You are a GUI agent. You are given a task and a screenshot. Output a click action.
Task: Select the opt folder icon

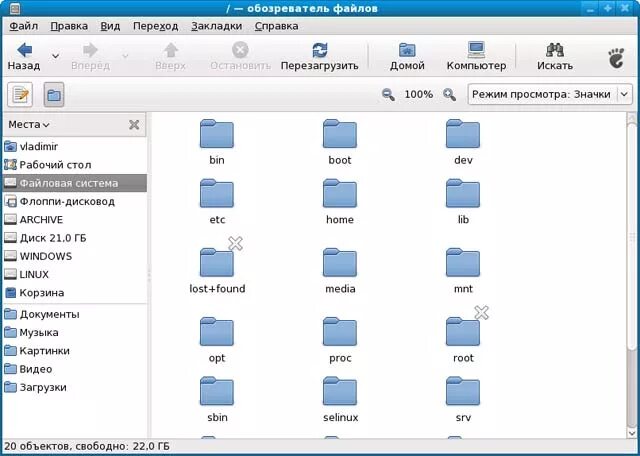[217, 332]
